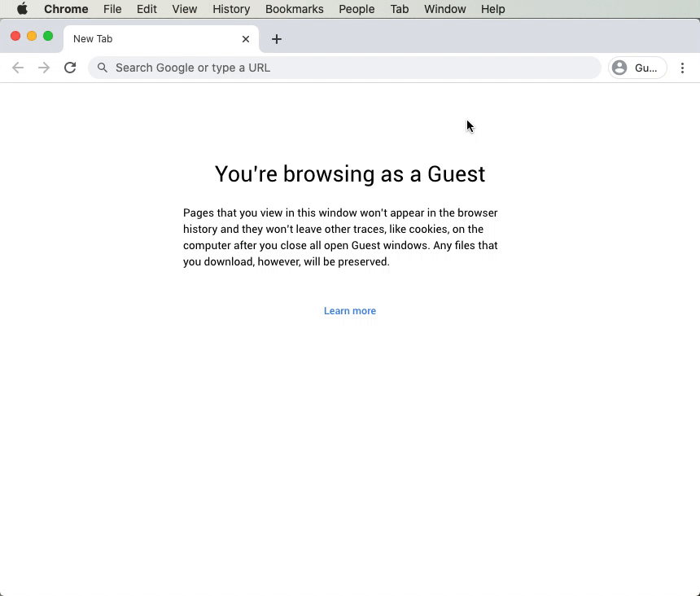
Task: Click the back navigation arrow
Action: coord(18,68)
